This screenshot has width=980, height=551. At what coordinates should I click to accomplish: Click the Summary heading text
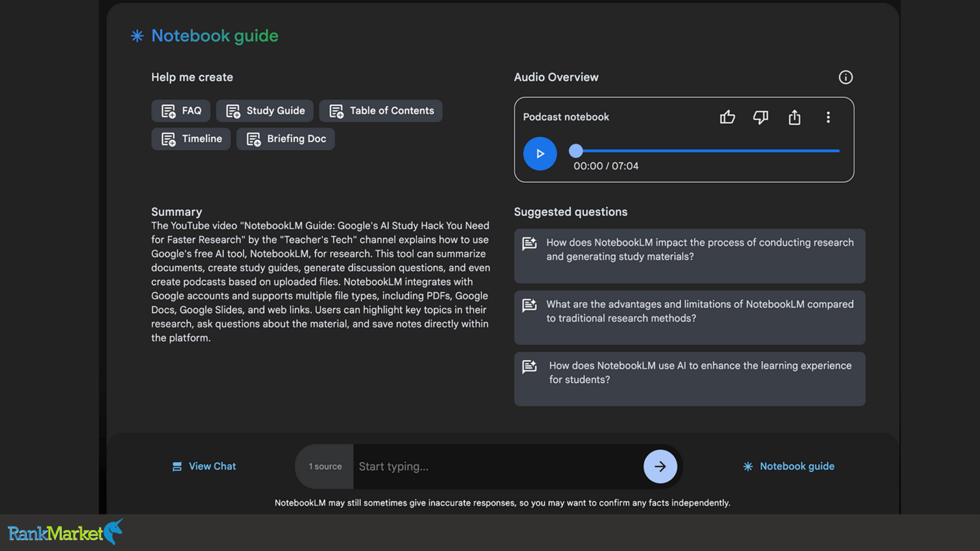pos(176,212)
